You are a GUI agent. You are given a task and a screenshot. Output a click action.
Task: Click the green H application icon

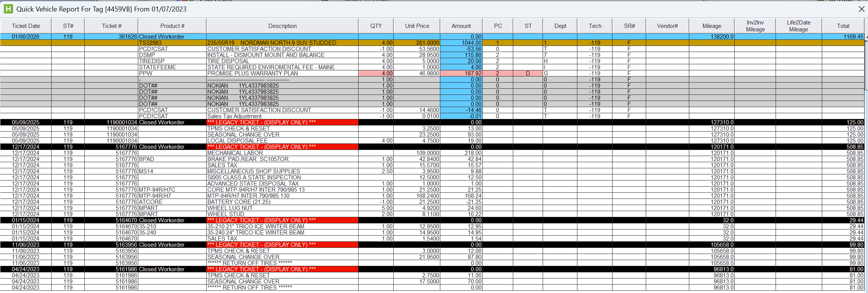[x=8, y=9]
